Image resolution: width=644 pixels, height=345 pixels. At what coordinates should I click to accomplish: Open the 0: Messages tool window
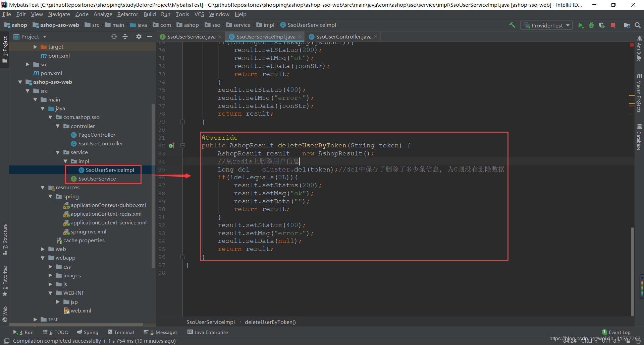point(161,332)
